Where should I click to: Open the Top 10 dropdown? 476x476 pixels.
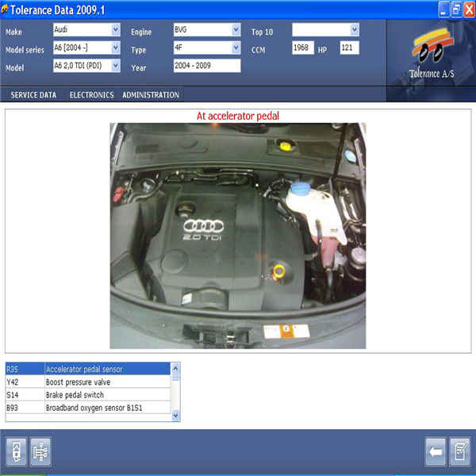(x=354, y=30)
